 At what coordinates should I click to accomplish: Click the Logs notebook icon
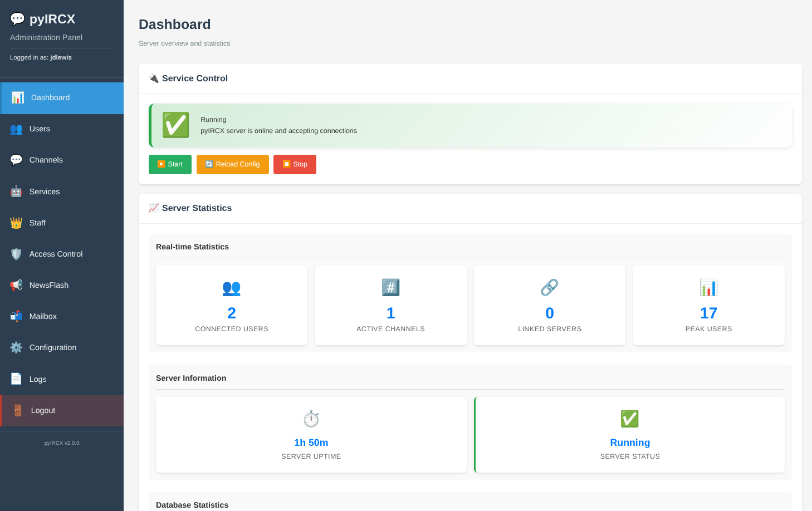(x=16, y=379)
